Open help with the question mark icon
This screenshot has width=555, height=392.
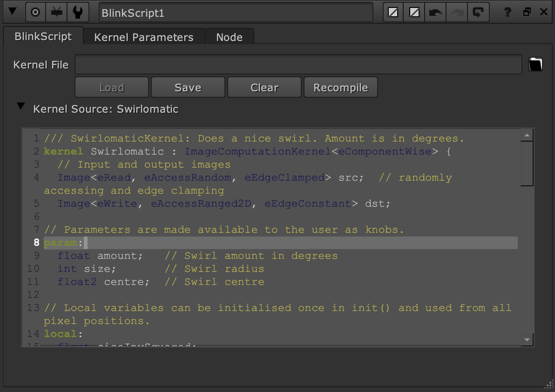[509, 13]
